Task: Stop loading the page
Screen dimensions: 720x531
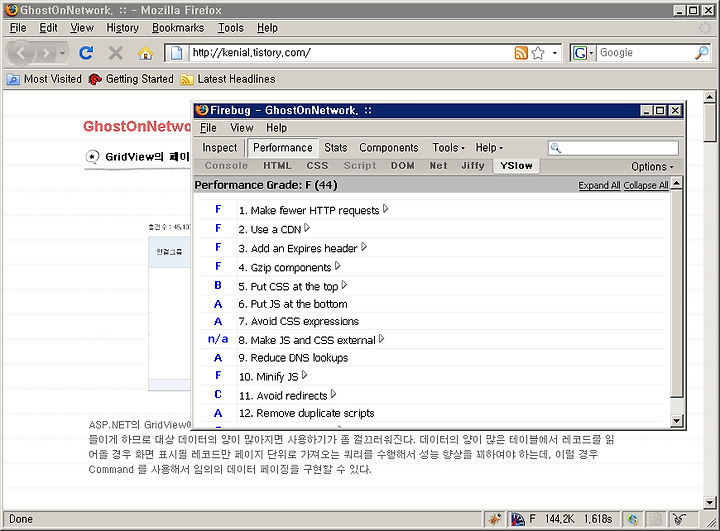Action: 116,53
